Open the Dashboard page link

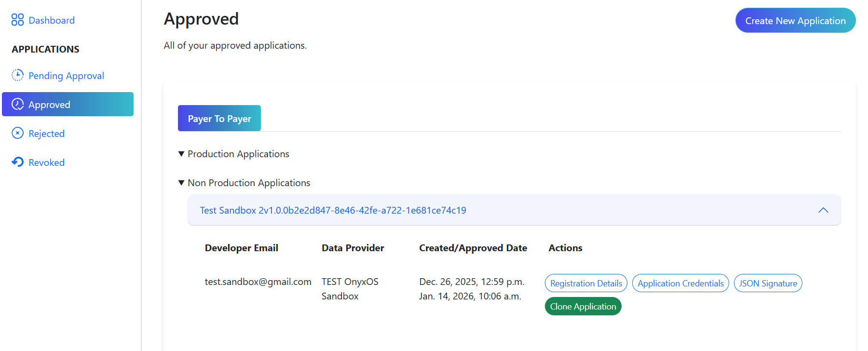tap(52, 20)
